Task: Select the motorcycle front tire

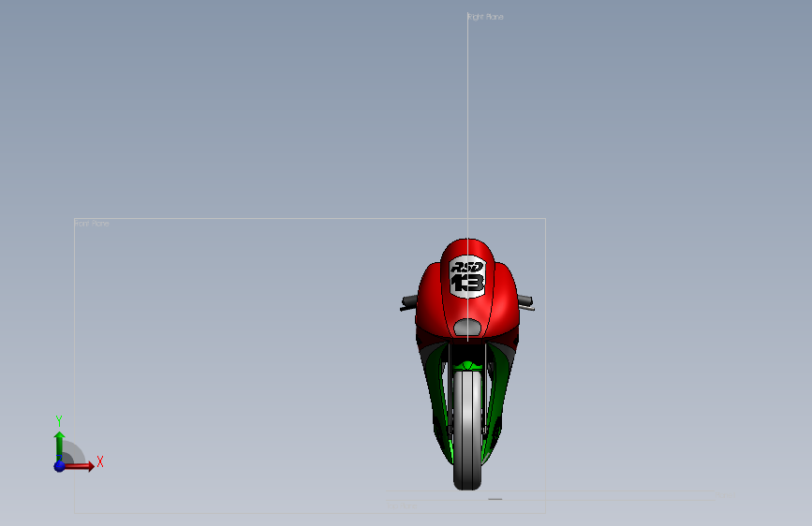Action: (x=467, y=430)
